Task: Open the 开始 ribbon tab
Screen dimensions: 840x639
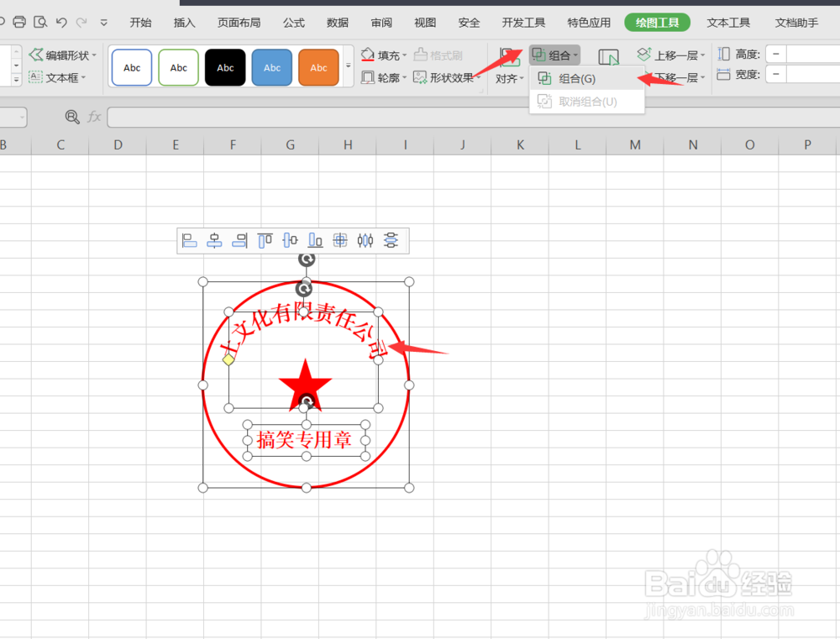Action: (x=140, y=23)
